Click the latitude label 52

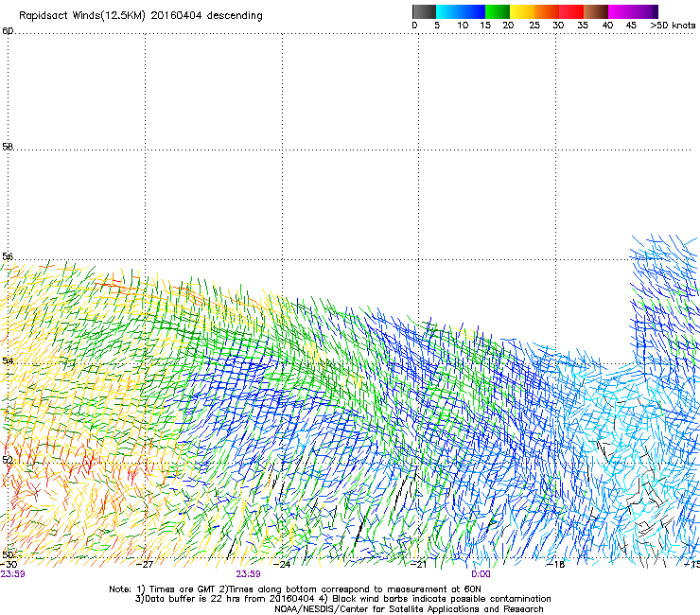(8, 460)
